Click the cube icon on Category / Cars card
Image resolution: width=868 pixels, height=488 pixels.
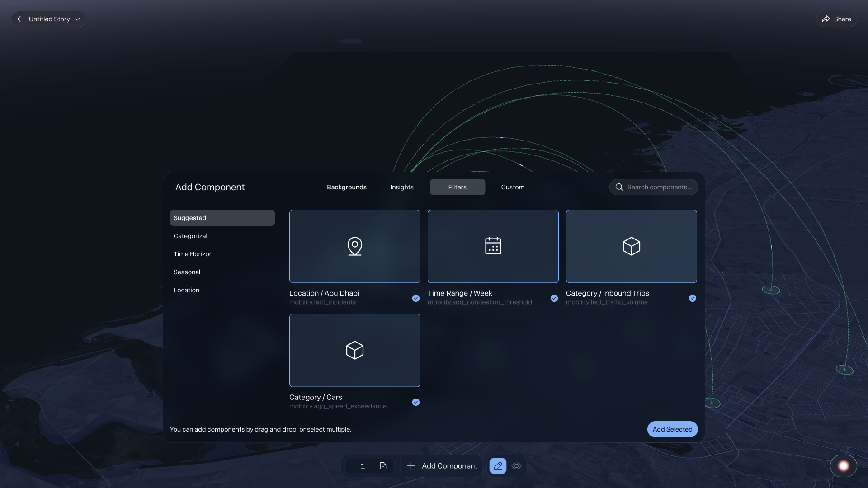tap(354, 350)
